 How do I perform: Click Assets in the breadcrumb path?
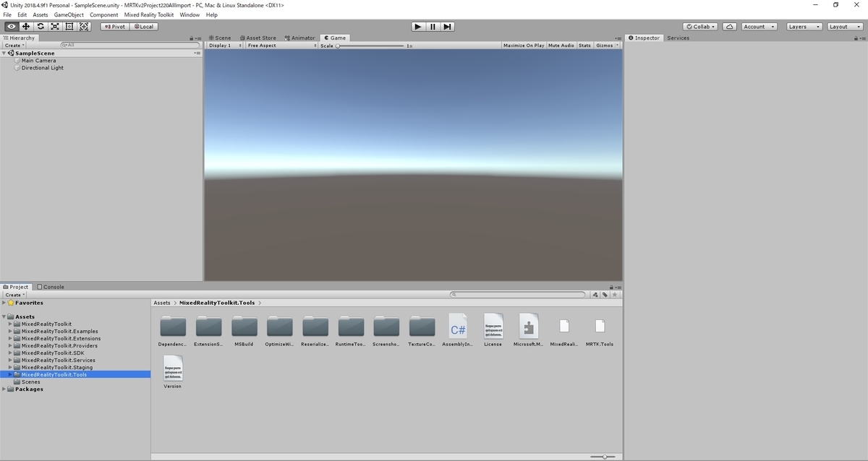pyautogui.click(x=162, y=303)
